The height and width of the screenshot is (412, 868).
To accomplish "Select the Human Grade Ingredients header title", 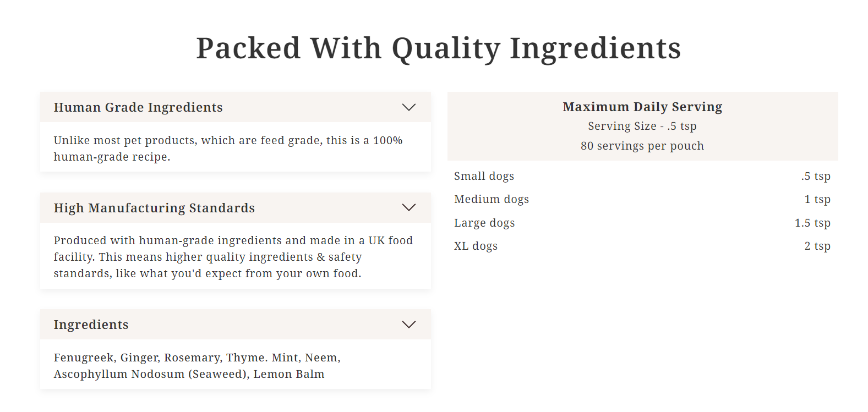I will [x=138, y=107].
